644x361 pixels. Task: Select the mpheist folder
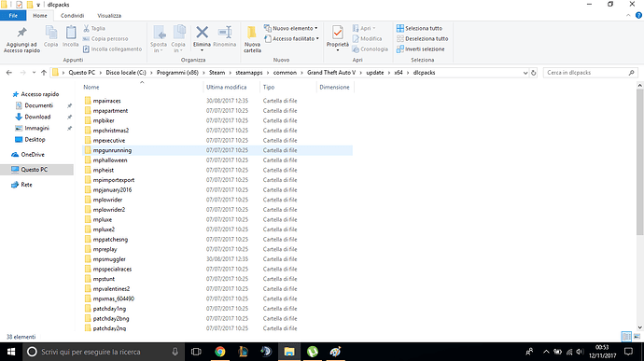[x=217, y=170]
